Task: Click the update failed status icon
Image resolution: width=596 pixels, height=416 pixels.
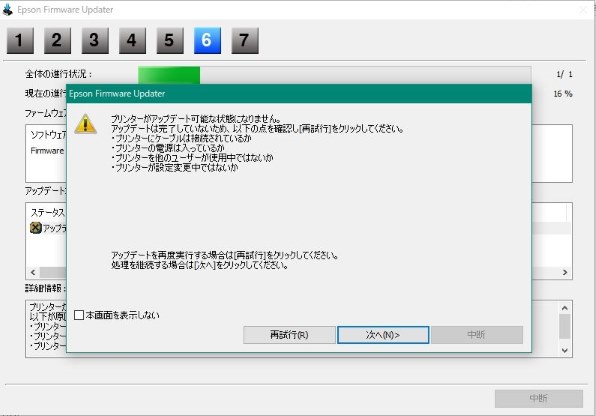Action: pos(35,228)
